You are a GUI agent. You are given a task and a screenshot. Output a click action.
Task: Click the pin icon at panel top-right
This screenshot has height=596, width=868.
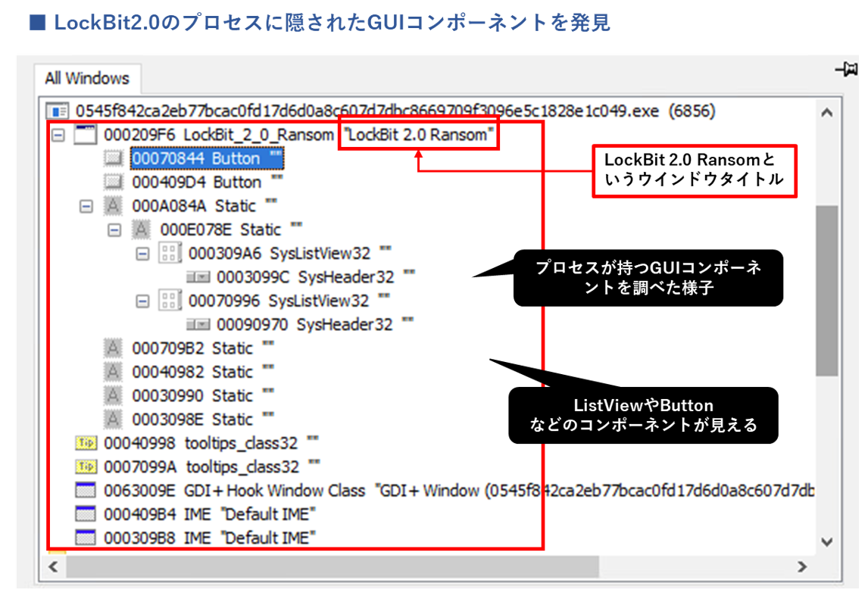tap(845, 70)
